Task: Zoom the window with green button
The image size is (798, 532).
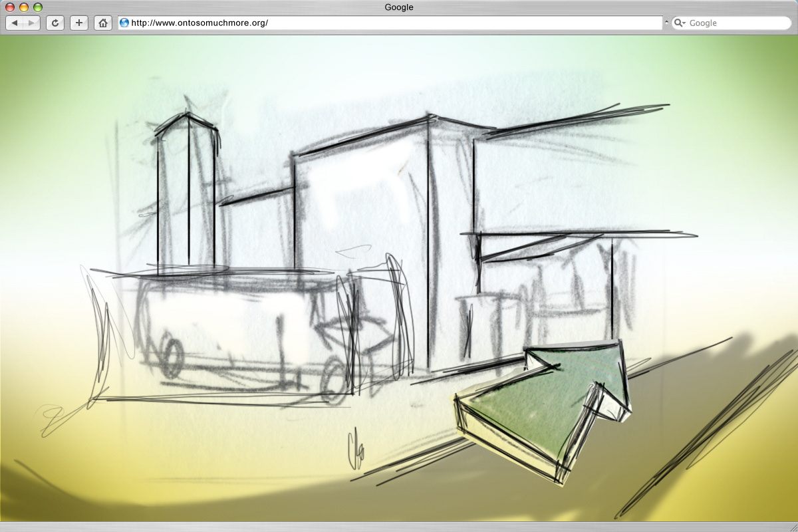Action: point(38,7)
